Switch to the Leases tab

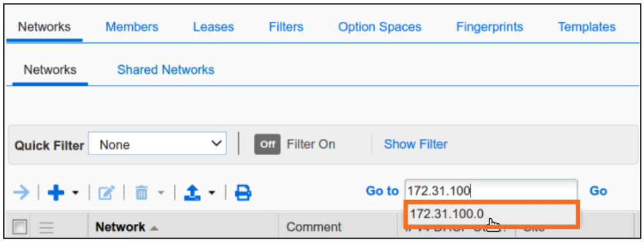click(213, 27)
